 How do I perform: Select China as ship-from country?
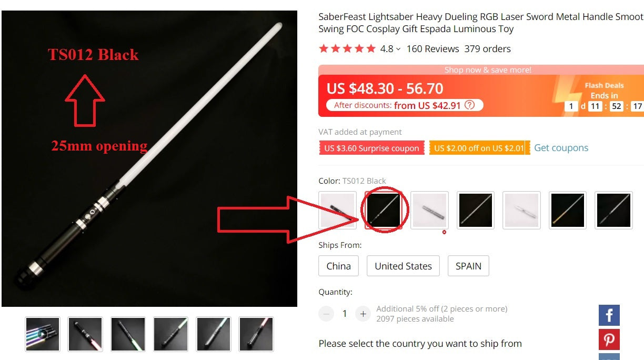338,266
